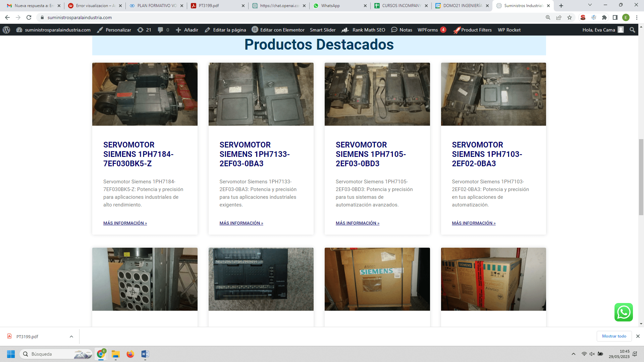Image resolution: width=644 pixels, height=362 pixels.
Task: Open Microsoft Word from the taskbar
Action: [x=145, y=354]
